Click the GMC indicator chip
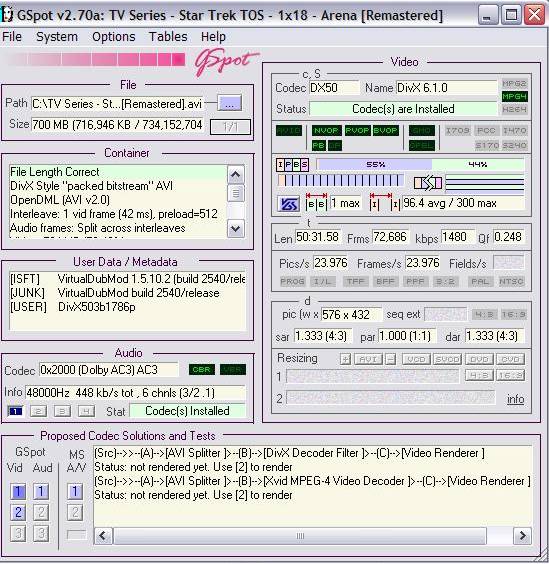 click(422, 130)
